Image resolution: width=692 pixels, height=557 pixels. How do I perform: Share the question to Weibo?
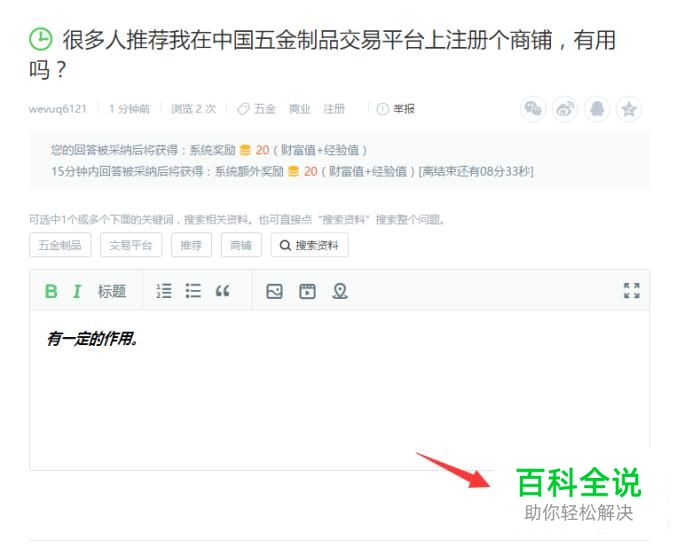(565, 109)
